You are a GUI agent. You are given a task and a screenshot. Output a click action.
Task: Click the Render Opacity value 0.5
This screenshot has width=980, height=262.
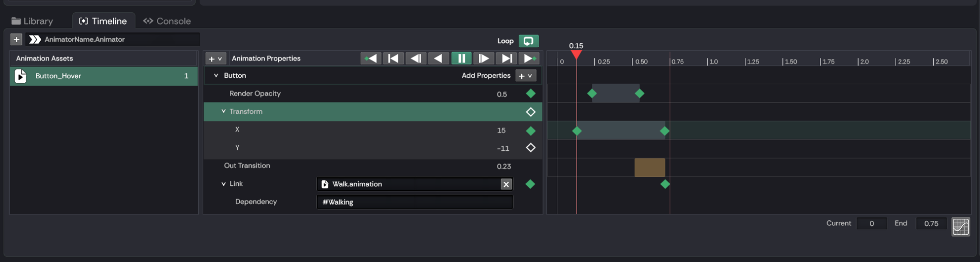pyautogui.click(x=502, y=94)
